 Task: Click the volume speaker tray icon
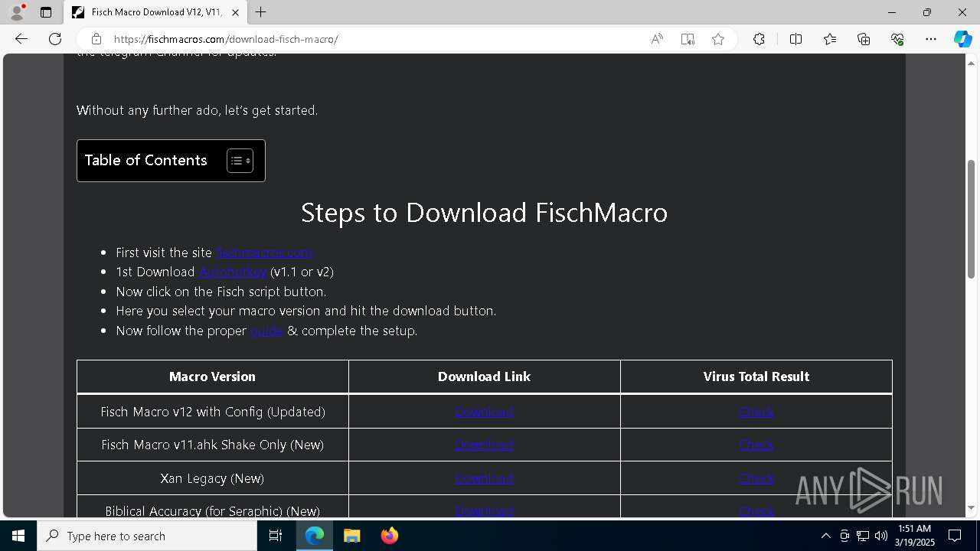coord(881,536)
